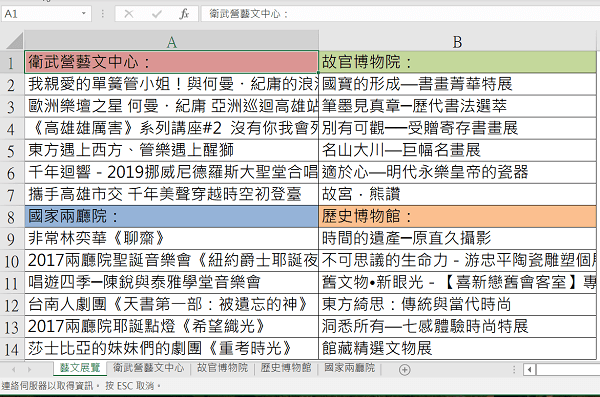Select row 8 header
Screen dimensions: 600x397
[12, 217]
